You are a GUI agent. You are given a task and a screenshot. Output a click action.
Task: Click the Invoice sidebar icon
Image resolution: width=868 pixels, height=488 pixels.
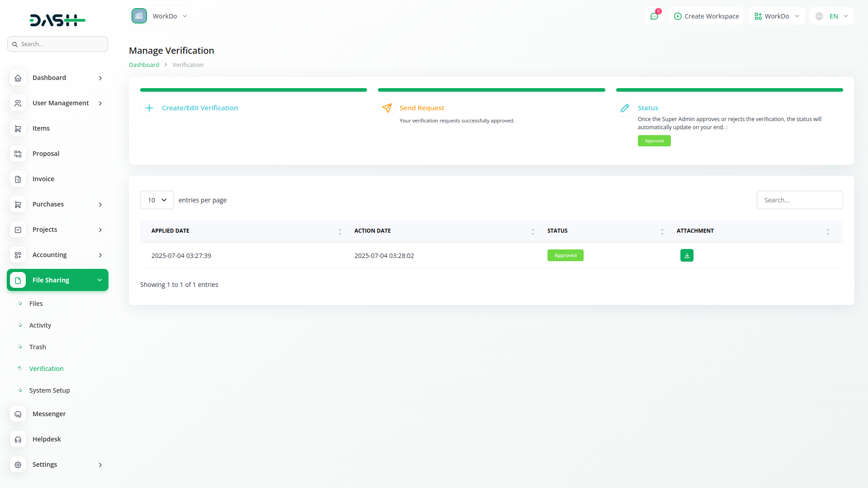pos(18,179)
